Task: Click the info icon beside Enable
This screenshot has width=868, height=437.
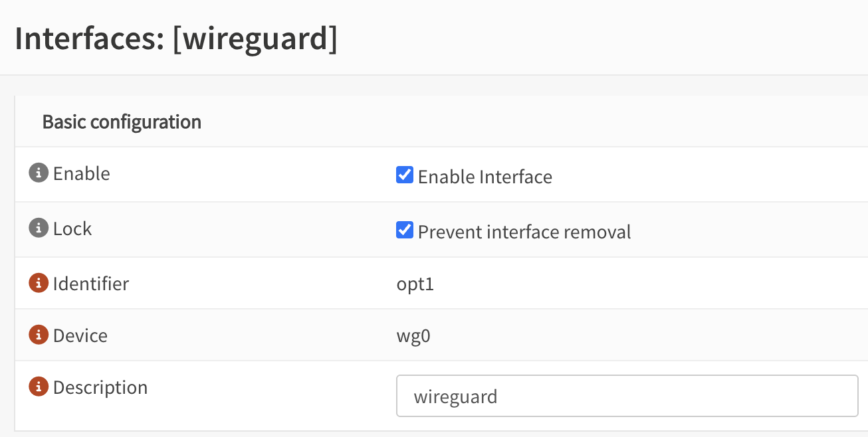Action: click(x=39, y=173)
